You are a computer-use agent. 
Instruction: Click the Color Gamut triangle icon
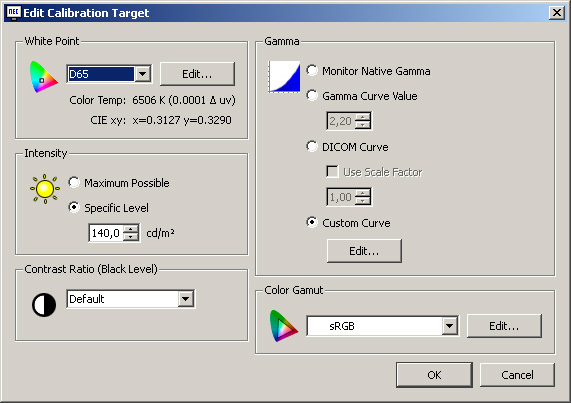coord(283,326)
